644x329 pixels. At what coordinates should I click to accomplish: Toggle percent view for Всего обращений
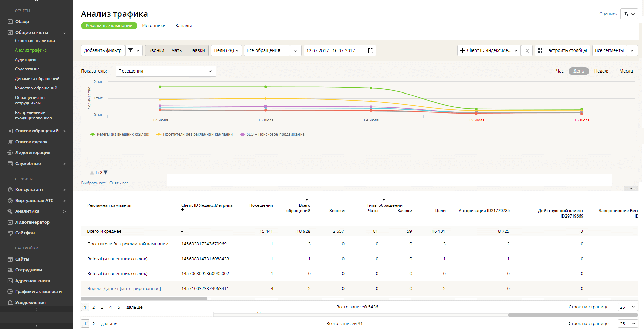point(307,199)
